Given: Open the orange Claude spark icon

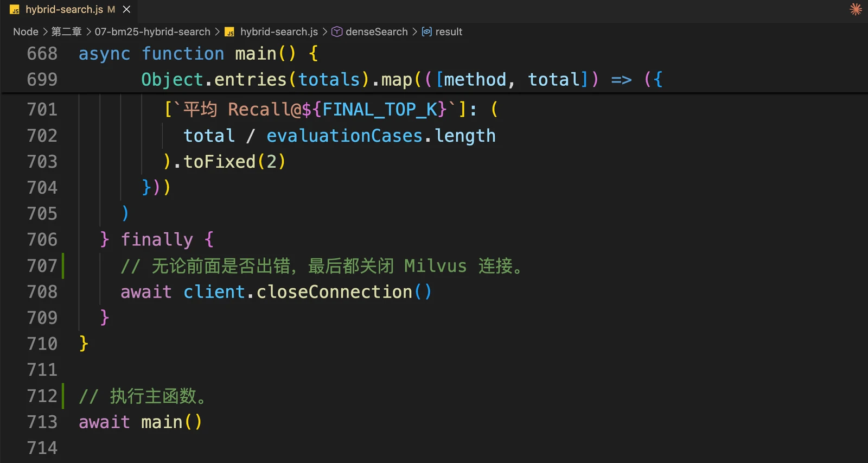Looking at the screenshot, I should (856, 9).
